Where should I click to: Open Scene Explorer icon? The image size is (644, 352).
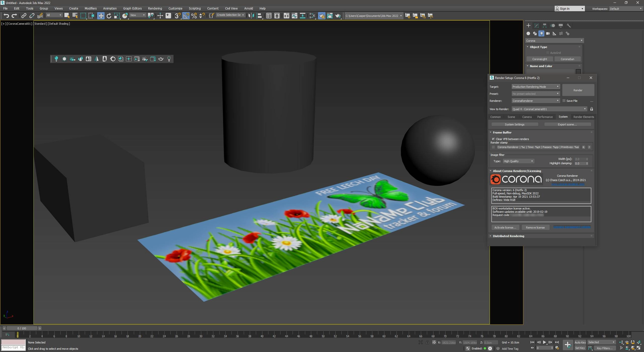click(269, 16)
